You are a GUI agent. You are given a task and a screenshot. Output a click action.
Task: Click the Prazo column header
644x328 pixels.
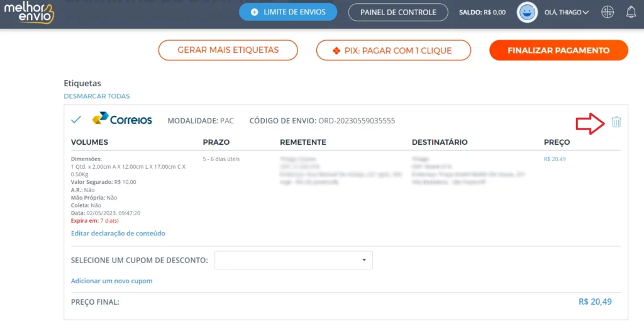[216, 142]
